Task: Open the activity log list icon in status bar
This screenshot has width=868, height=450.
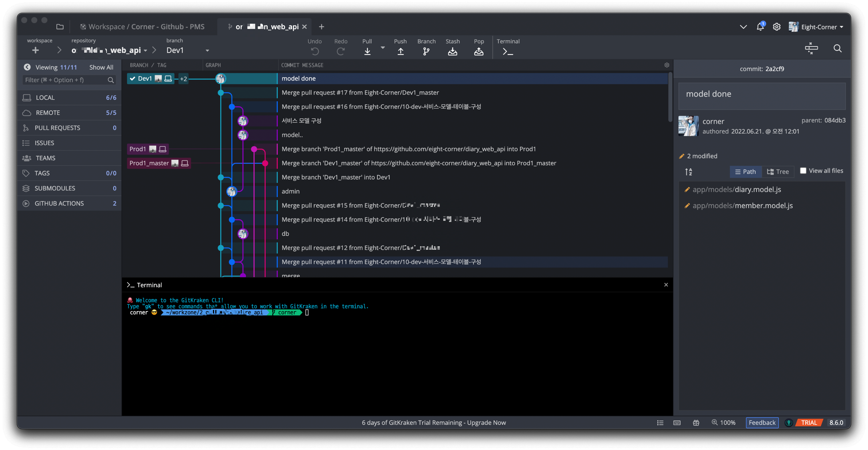Action: [660, 423]
